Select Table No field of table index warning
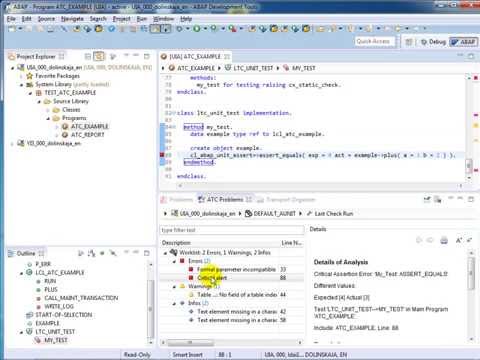Screen dimensions: 480x360 coord(232,295)
